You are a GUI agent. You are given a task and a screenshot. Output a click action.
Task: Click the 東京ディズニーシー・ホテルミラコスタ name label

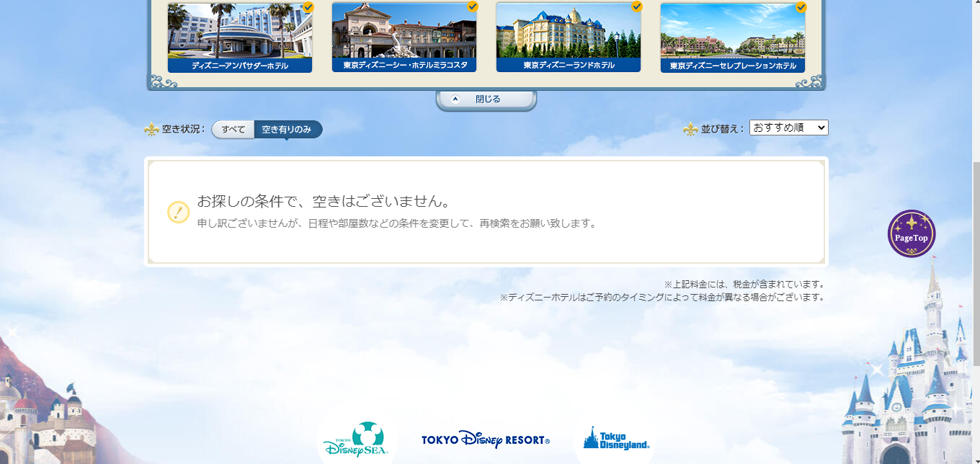point(405,66)
